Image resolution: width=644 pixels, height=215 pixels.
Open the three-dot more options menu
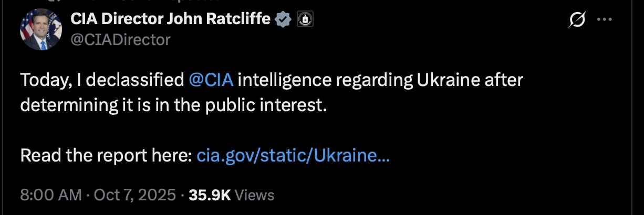click(x=605, y=20)
